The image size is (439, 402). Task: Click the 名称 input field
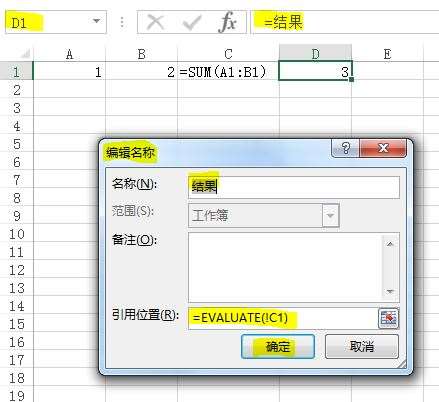pyautogui.click(x=294, y=187)
